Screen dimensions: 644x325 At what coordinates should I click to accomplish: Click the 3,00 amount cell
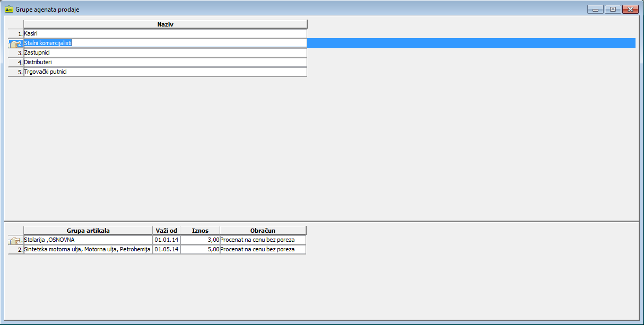point(200,240)
